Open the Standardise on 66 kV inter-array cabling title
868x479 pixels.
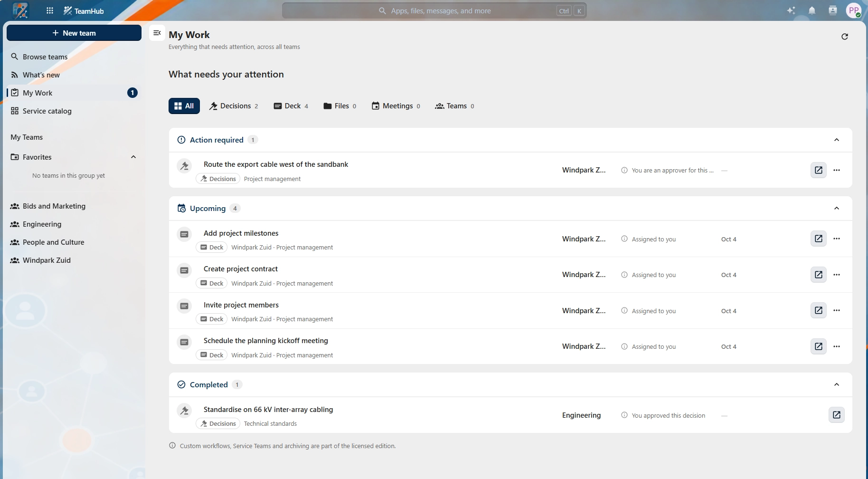coord(268,410)
